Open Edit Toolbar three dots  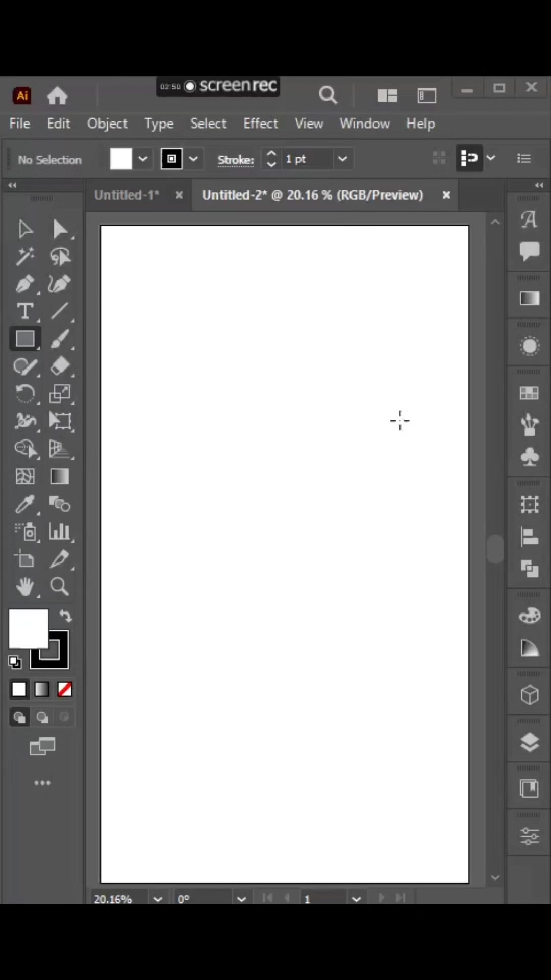[42, 782]
